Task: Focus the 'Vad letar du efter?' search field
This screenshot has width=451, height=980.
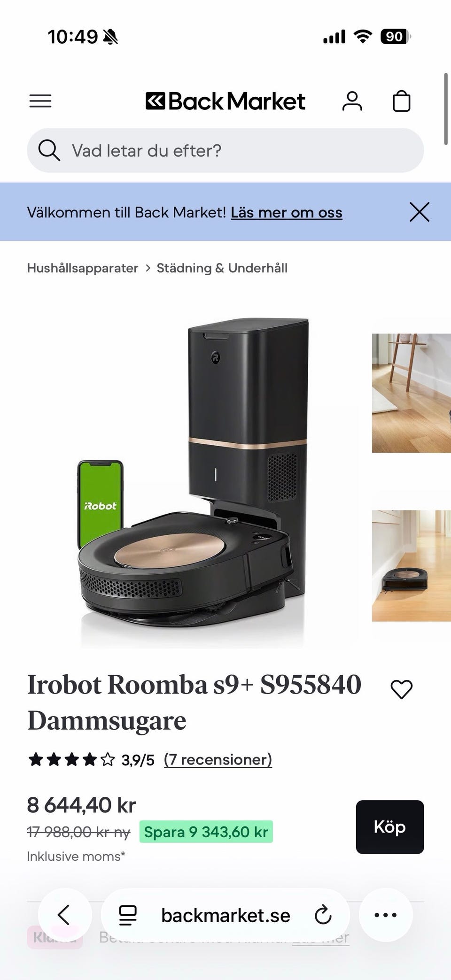Action: (225, 150)
